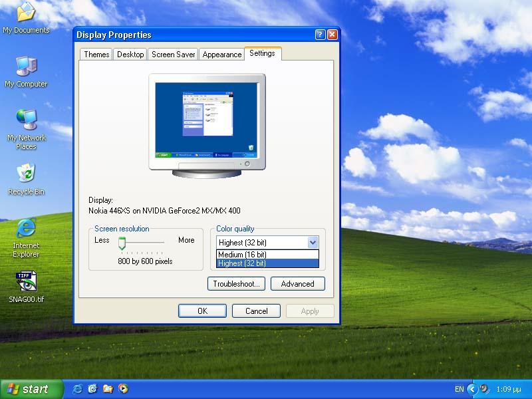Switch to the Themes tab
The height and width of the screenshot is (399, 532).
coord(96,55)
